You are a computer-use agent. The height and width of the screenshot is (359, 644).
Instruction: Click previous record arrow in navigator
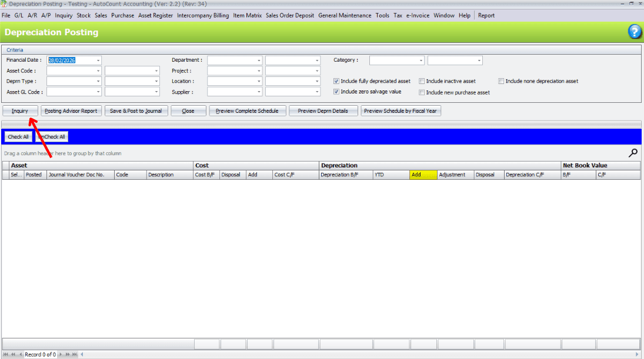(x=21, y=354)
